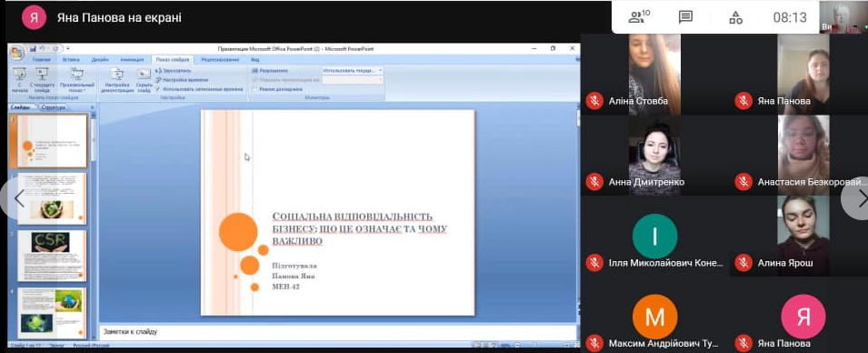
Task: Click Record Narration (Звукозапись) button
Action: pyautogui.click(x=174, y=71)
